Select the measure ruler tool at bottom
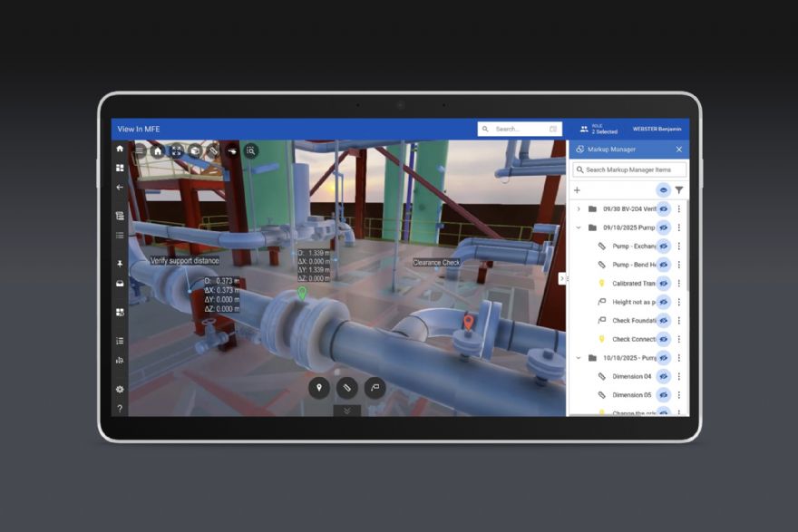This screenshot has width=798, height=532. click(345, 388)
